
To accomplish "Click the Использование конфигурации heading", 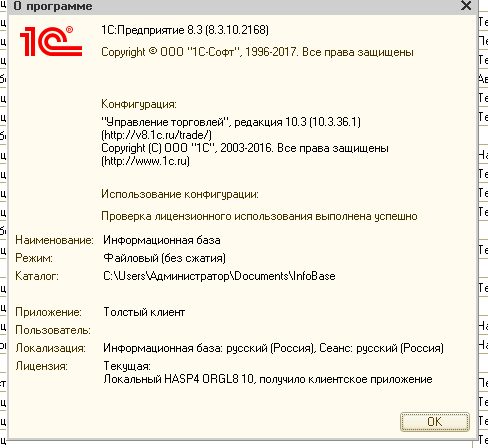I will click(x=180, y=194).
